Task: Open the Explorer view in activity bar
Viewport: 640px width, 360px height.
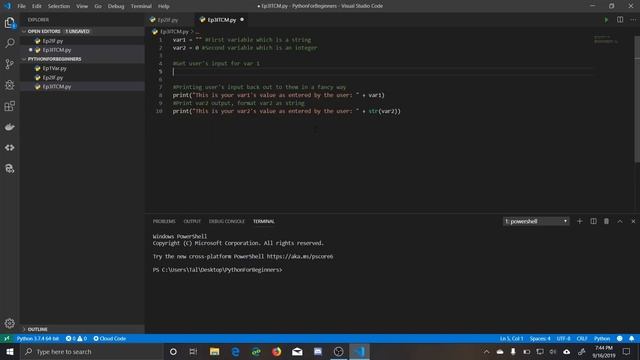Action: point(9,23)
